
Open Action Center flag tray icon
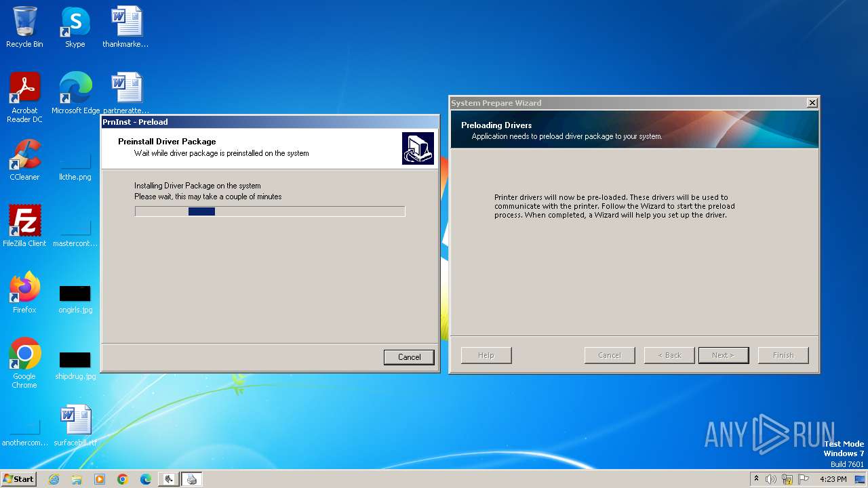pos(804,479)
